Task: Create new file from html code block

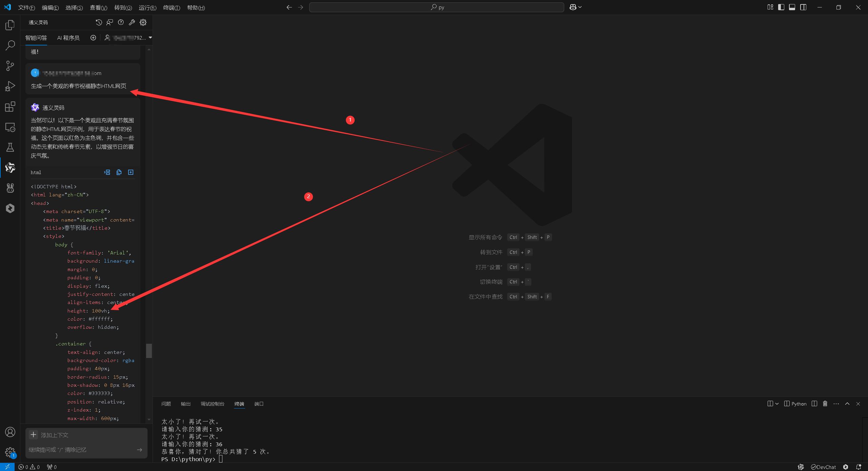Action: coord(131,172)
